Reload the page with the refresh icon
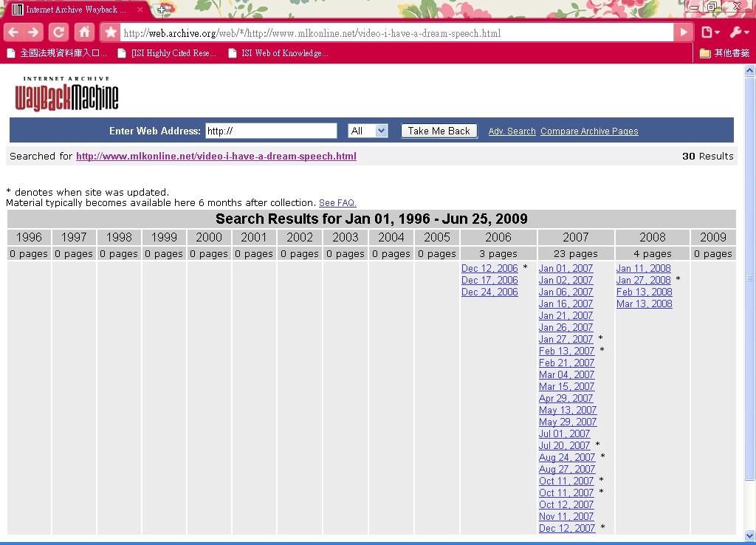Viewport: 756px width, 545px height. tap(58, 32)
